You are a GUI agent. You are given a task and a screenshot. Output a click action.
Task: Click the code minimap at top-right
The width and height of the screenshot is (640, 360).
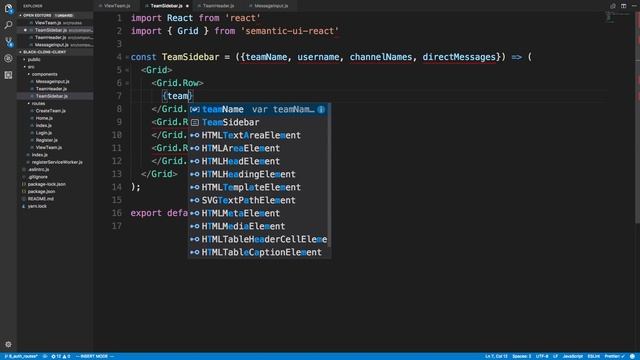tap(618, 16)
